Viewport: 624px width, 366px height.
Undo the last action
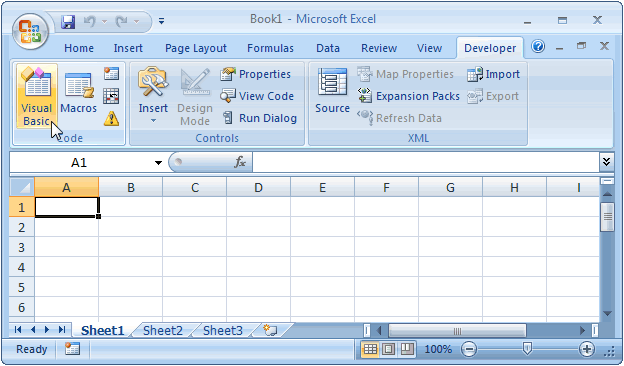tap(89, 21)
